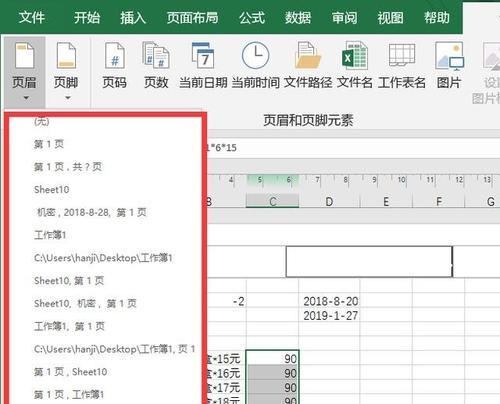Select the 90 cell beside 16元
This screenshot has width=500, height=404.
coord(273,373)
